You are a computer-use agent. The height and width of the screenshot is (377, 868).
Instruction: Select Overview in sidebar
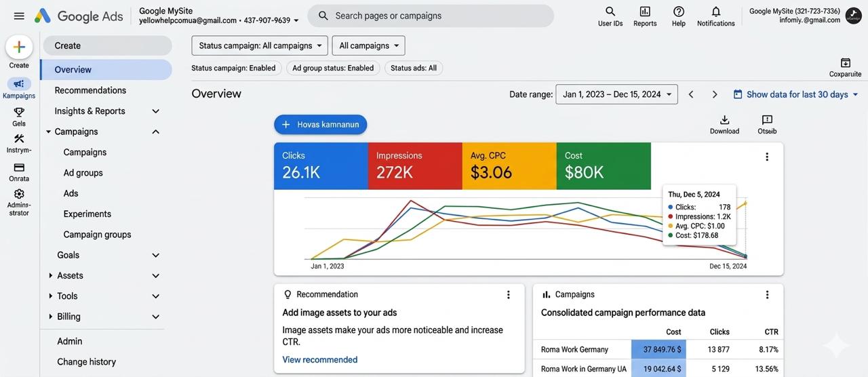[x=106, y=70]
